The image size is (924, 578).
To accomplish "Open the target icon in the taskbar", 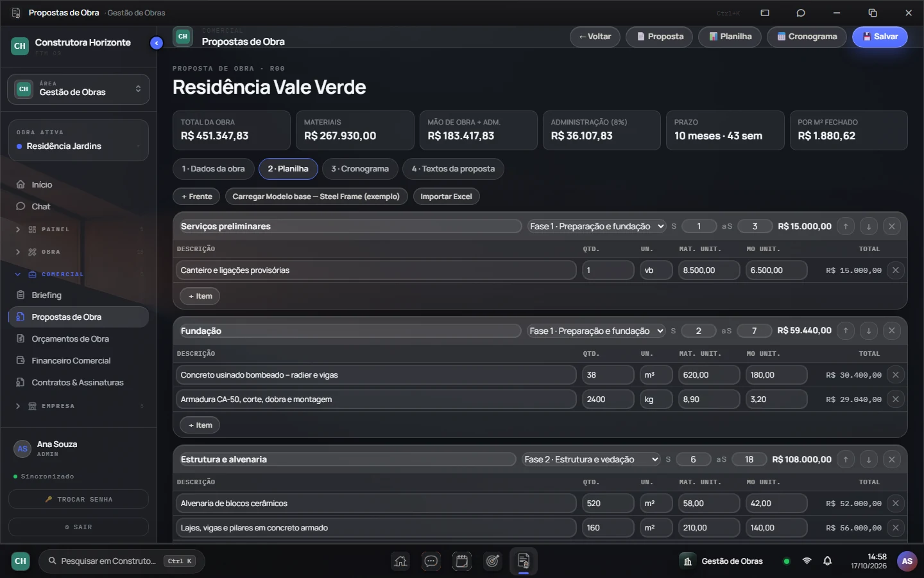I will pyautogui.click(x=493, y=561).
